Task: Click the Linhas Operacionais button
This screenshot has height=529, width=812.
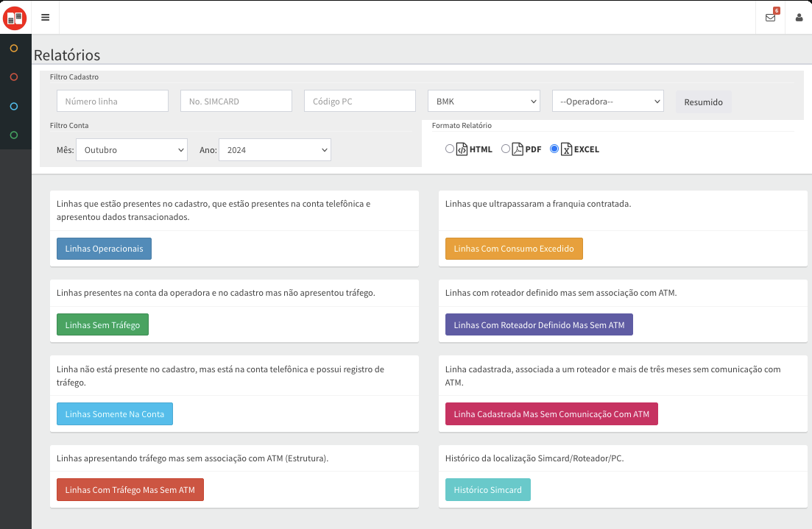Action: (104, 249)
